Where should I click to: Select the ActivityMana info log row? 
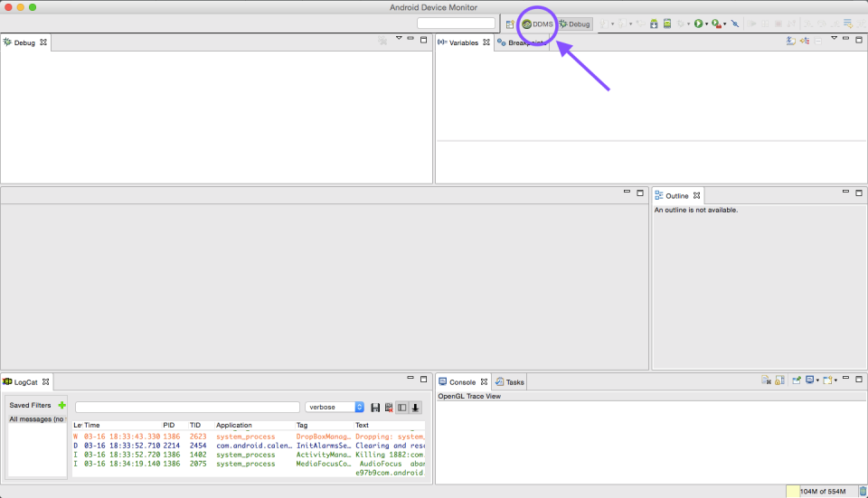click(x=249, y=455)
